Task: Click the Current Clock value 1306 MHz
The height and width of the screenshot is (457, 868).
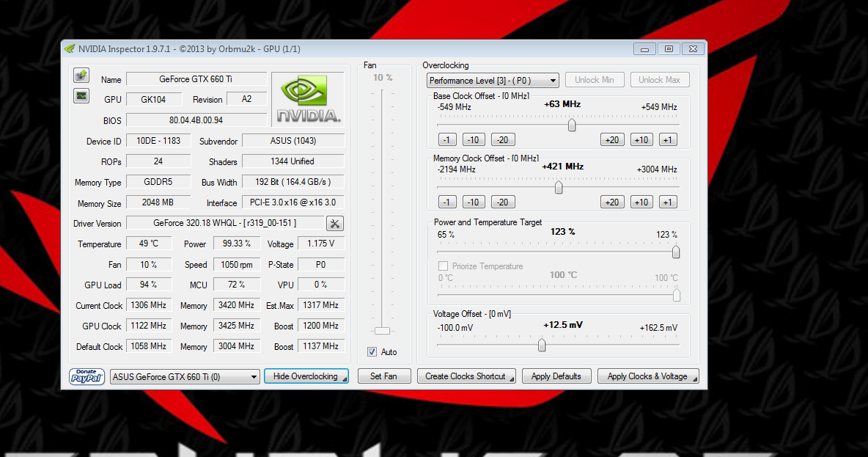Action: [148, 305]
